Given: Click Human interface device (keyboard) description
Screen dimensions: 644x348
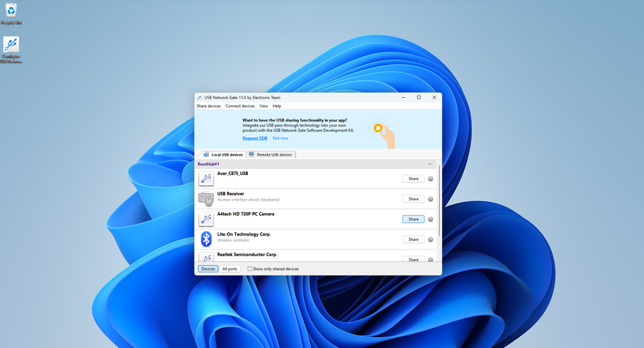Looking at the screenshot, I should click(x=248, y=200).
